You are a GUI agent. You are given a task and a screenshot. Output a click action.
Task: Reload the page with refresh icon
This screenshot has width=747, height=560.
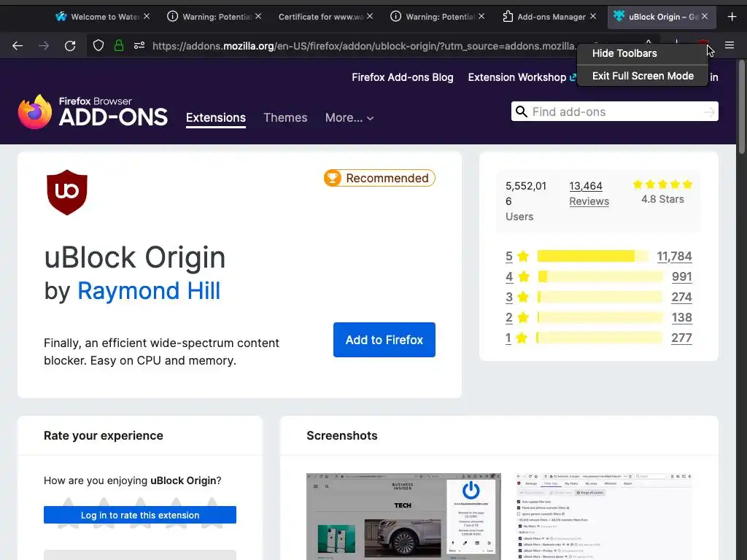(x=70, y=46)
